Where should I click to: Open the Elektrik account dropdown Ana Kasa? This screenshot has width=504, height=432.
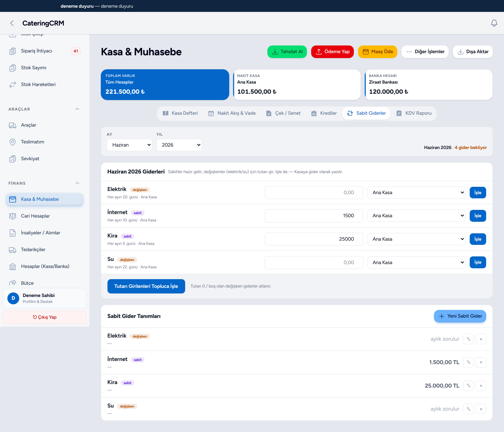click(416, 193)
